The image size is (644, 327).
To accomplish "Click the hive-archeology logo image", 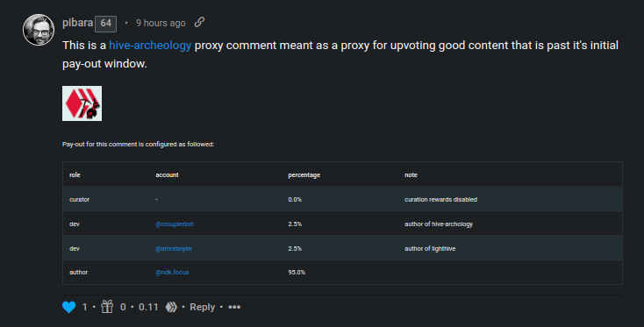I will (x=82, y=103).
